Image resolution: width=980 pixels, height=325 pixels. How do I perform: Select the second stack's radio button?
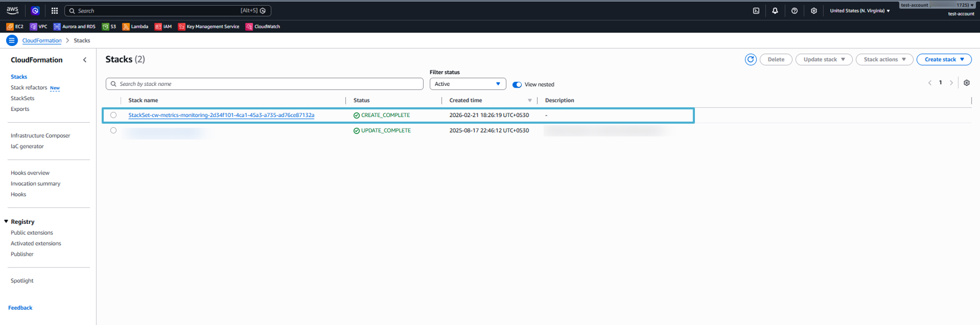[x=114, y=131]
